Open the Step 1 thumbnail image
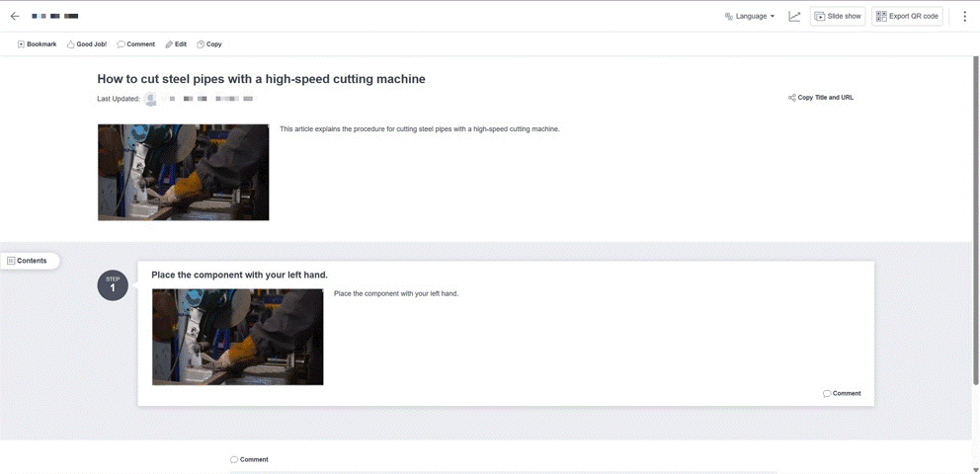The height and width of the screenshot is (474, 980). coord(237,336)
